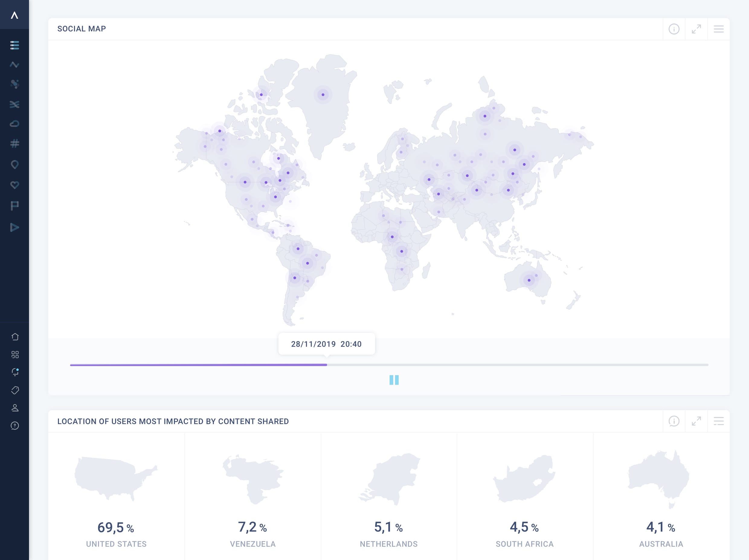Image resolution: width=749 pixels, height=560 pixels.
Task: Open the tag icon in sidebar
Action: (15, 390)
